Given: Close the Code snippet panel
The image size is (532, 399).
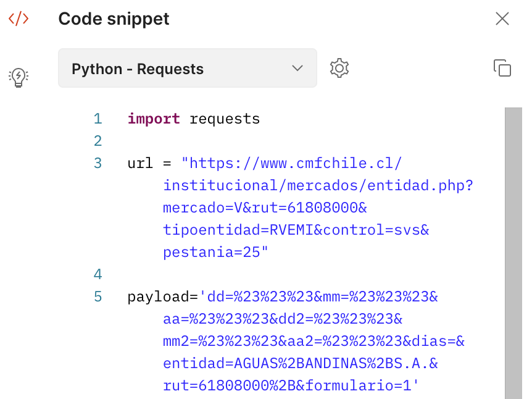Looking at the screenshot, I should 502,19.
